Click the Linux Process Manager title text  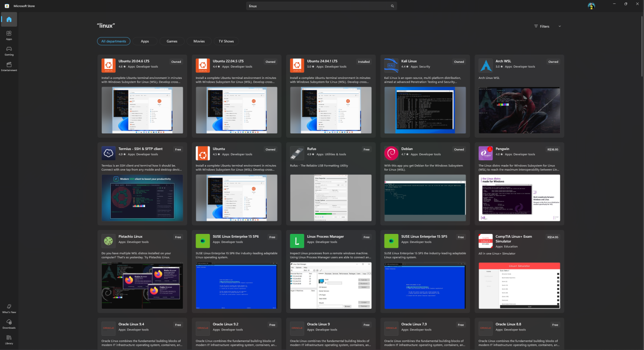tap(325, 237)
